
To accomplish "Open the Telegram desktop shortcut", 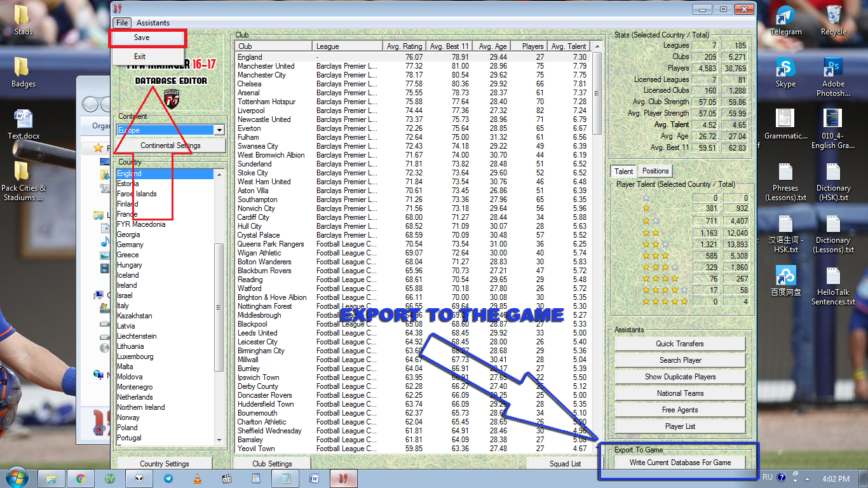I will [785, 21].
